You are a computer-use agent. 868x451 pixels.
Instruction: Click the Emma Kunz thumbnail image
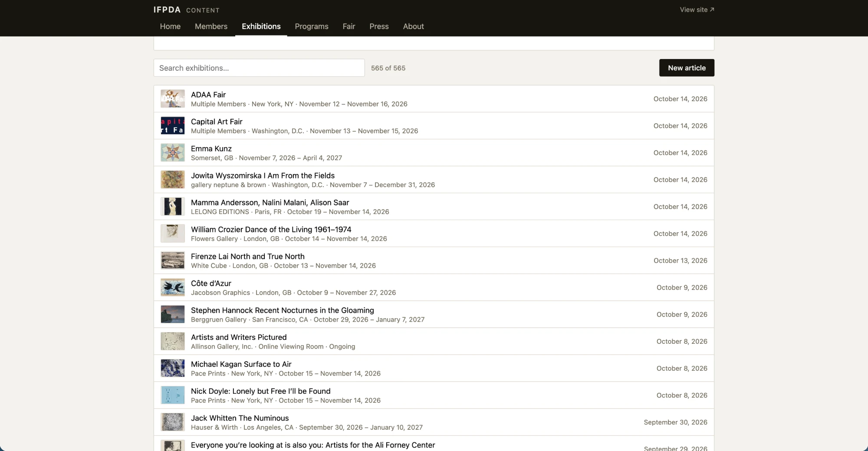(173, 153)
